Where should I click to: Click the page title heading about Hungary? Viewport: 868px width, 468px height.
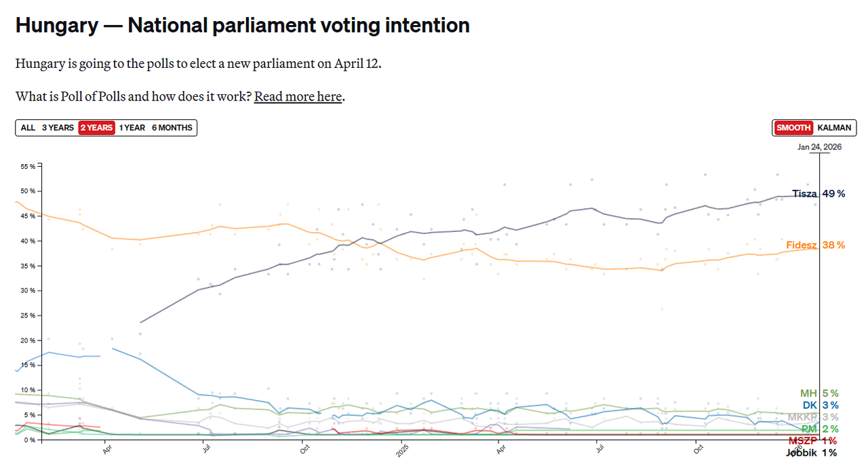(x=242, y=26)
